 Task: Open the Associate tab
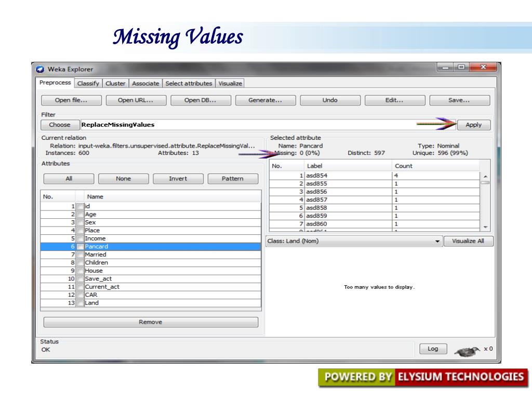(x=145, y=84)
